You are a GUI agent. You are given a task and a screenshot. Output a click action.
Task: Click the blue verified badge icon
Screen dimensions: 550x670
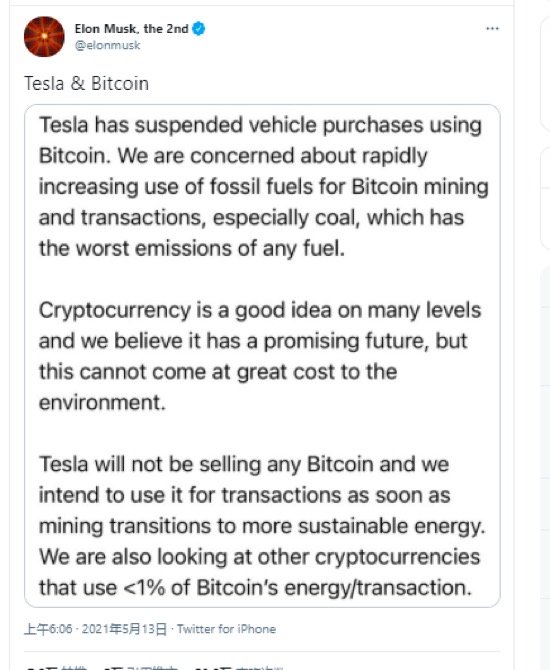(x=198, y=29)
